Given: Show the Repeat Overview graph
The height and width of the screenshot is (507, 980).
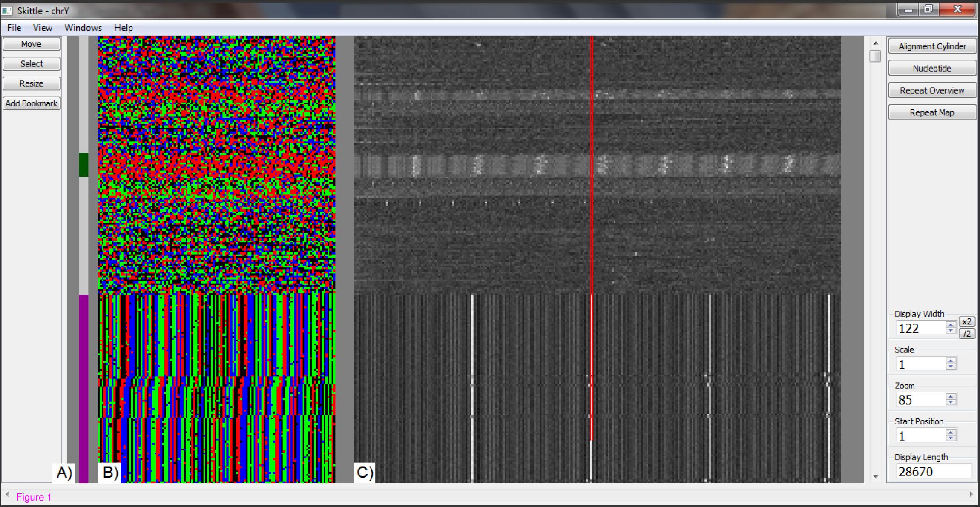Looking at the screenshot, I should [932, 90].
